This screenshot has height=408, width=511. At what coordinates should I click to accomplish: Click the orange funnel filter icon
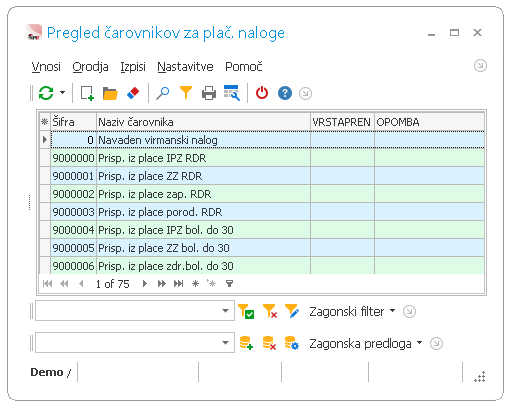tap(186, 93)
